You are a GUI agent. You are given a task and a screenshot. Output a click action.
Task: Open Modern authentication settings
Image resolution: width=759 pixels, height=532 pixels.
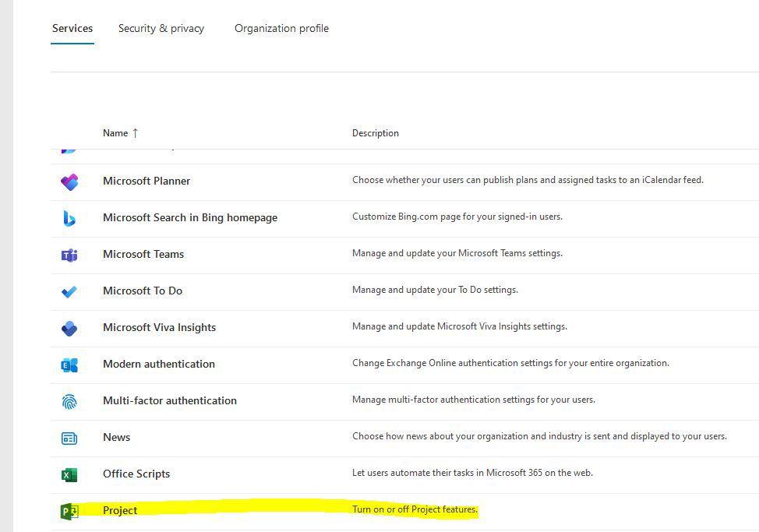159,364
